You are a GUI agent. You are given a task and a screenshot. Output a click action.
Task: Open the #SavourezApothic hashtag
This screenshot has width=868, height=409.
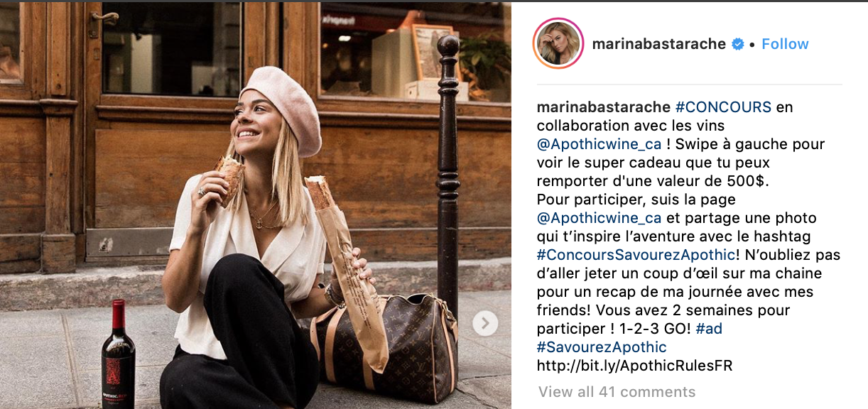point(602,347)
